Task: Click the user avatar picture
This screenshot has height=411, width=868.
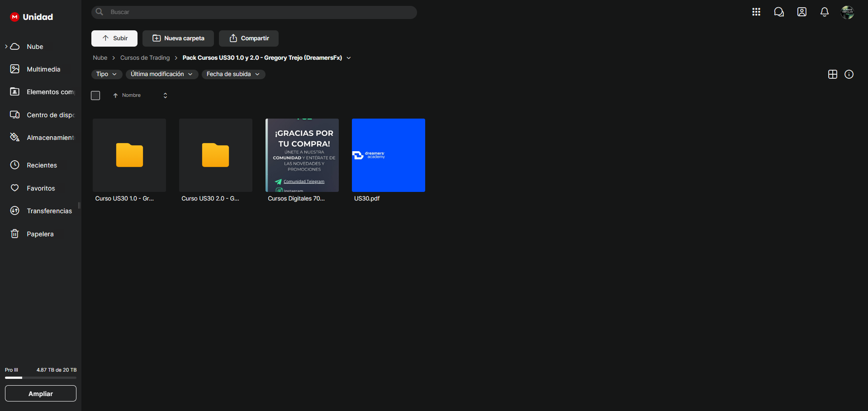Action: point(847,12)
